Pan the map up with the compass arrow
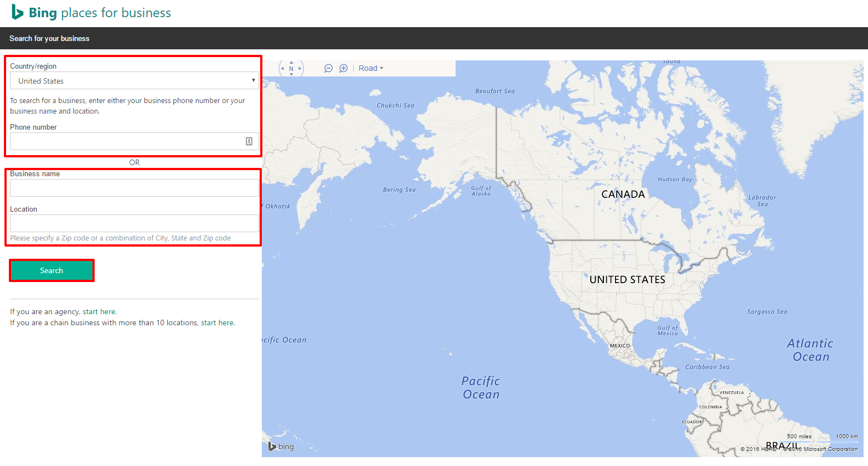The height and width of the screenshot is (466, 868). coord(291,63)
